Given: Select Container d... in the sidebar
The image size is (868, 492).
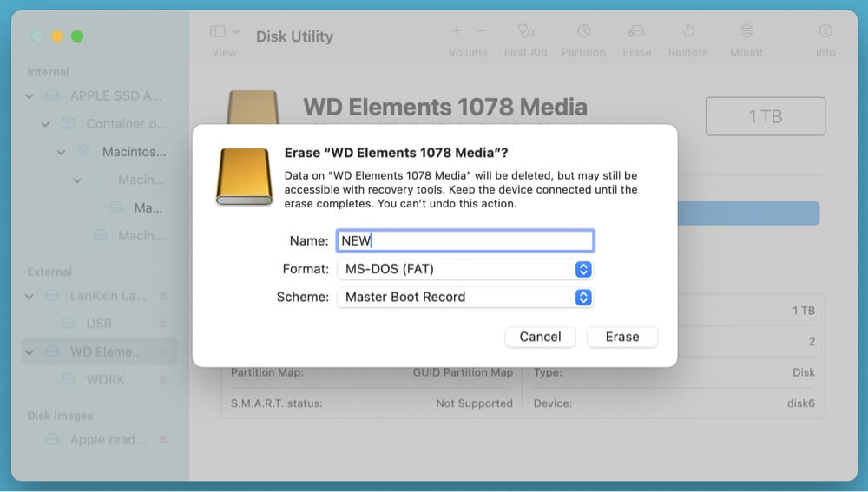Looking at the screenshot, I should click(126, 123).
